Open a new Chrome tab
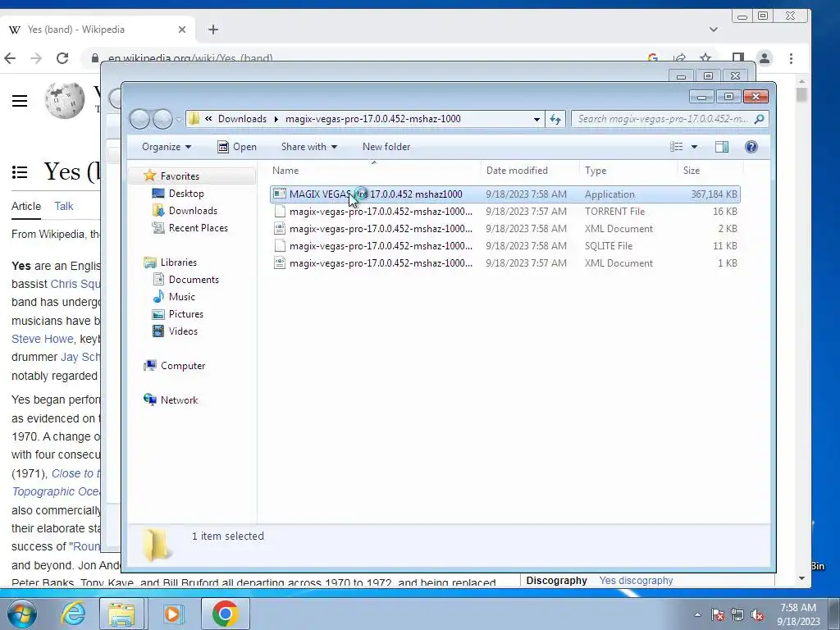840x630 pixels. click(x=213, y=30)
